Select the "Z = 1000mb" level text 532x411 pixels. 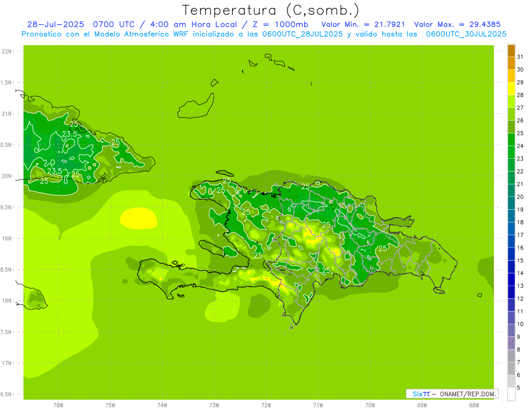pos(280,24)
